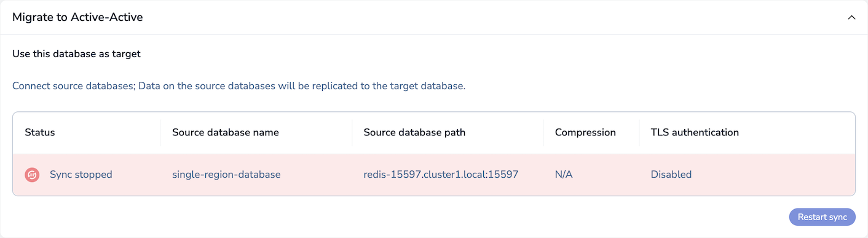Click the divider after Compression column header
The height and width of the screenshot is (238, 868).
pos(639,132)
